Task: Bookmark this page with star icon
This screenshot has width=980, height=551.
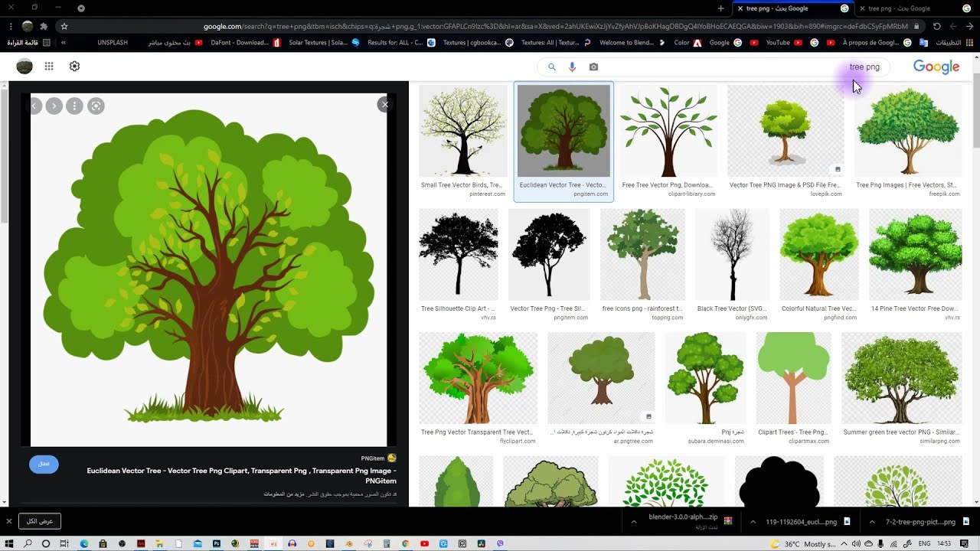Action: [x=64, y=26]
